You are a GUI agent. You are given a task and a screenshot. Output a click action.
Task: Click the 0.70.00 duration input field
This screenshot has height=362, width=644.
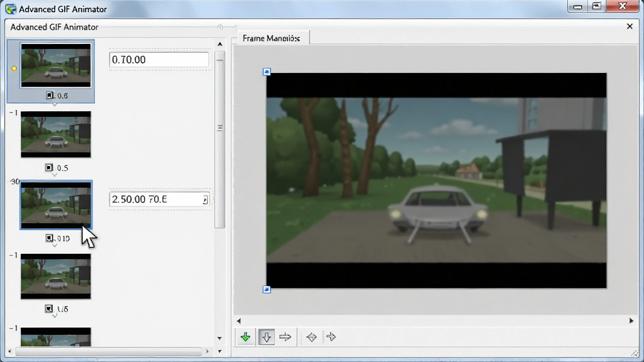[159, 60]
